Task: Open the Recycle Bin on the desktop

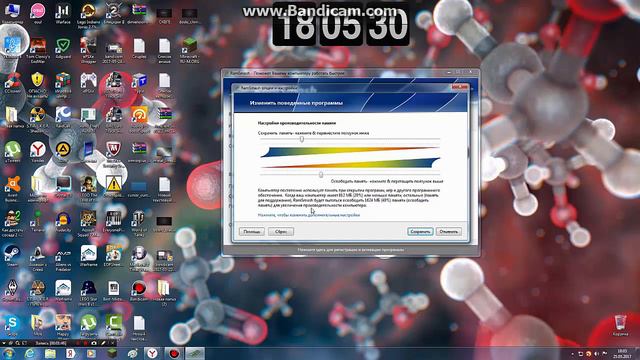Action: click(620, 325)
